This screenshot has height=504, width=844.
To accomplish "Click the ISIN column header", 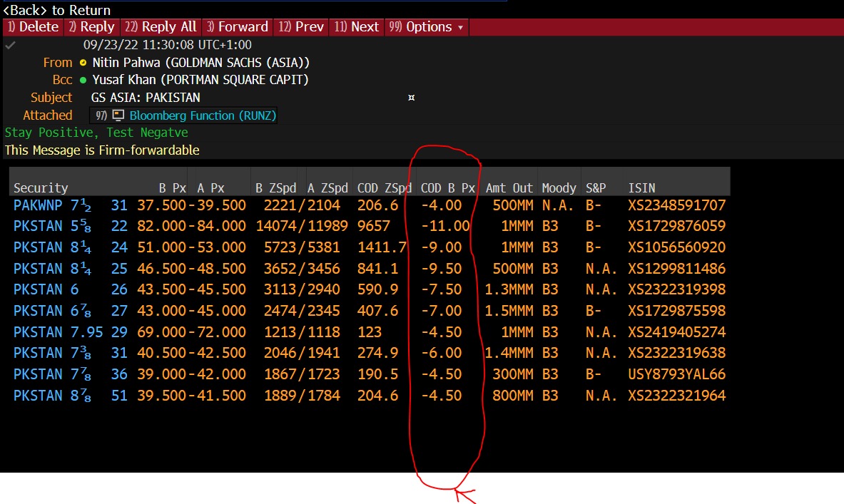I will click(x=641, y=187).
